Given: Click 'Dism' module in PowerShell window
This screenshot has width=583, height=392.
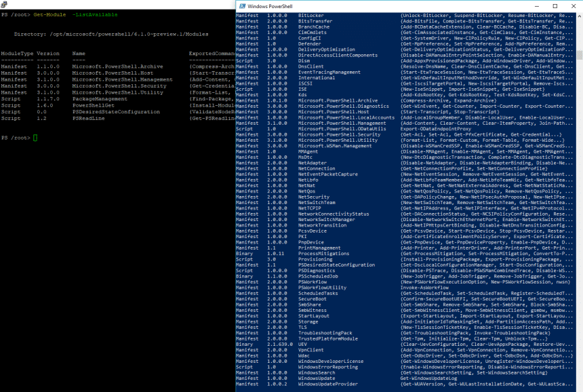Looking at the screenshot, I should tap(304, 60).
